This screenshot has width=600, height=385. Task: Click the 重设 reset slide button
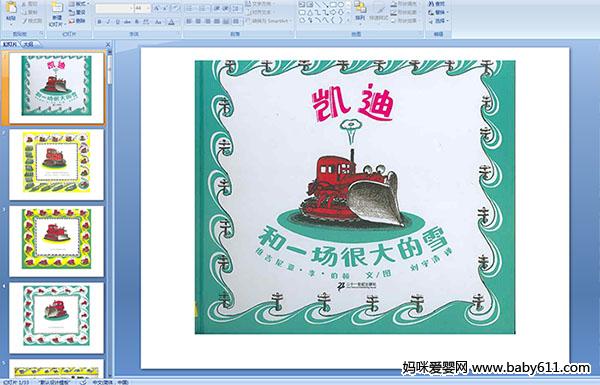coord(77,12)
